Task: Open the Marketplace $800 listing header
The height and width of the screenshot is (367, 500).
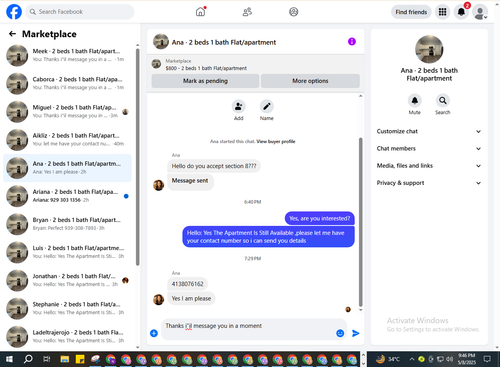Action: (255, 65)
